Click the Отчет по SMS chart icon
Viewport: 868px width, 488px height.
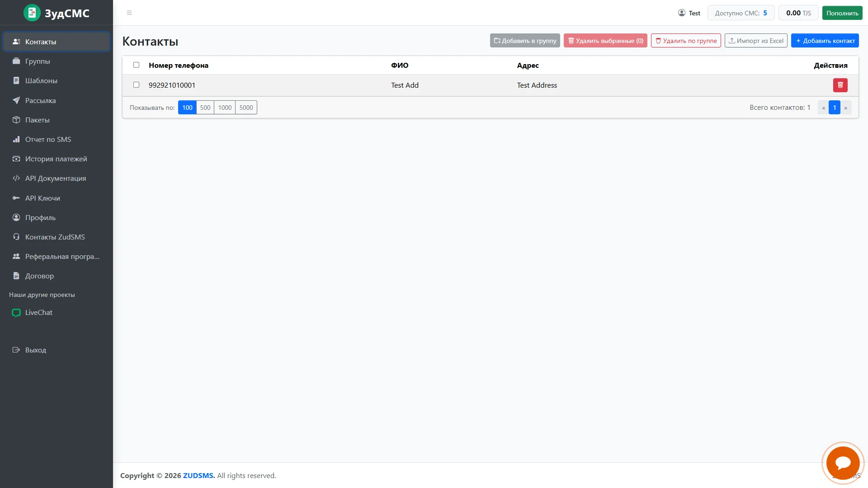16,139
